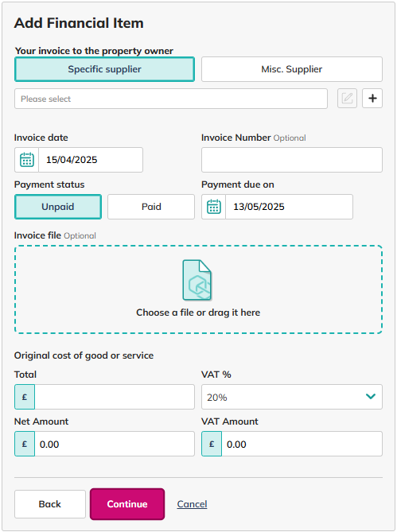Go Back to the previous step
Screen dimensions: 397x532
[x=50, y=504]
